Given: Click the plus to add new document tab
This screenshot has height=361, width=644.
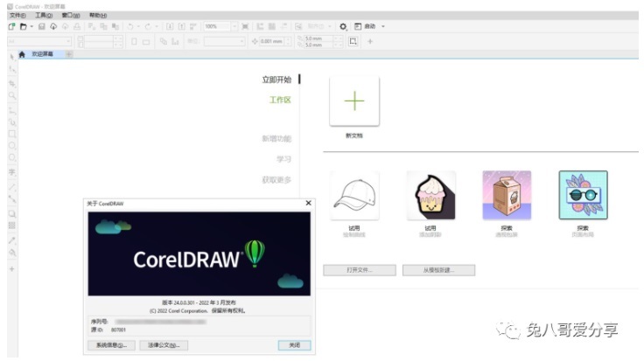Looking at the screenshot, I should click(x=69, y=54).
